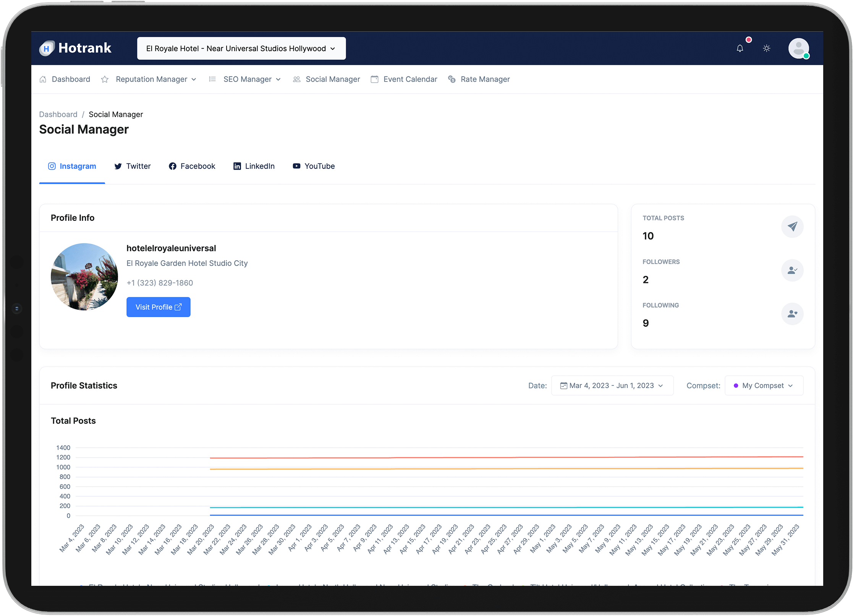Open the date range picker
This screenshot has height=616, width=853.
[x=612, y=386]
